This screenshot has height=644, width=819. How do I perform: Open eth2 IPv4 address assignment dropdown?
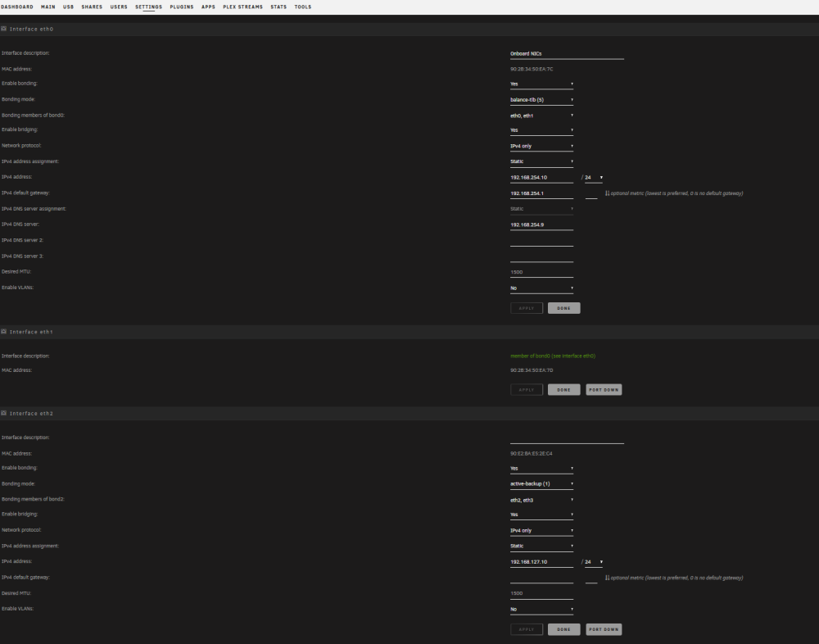coord(541,546)
